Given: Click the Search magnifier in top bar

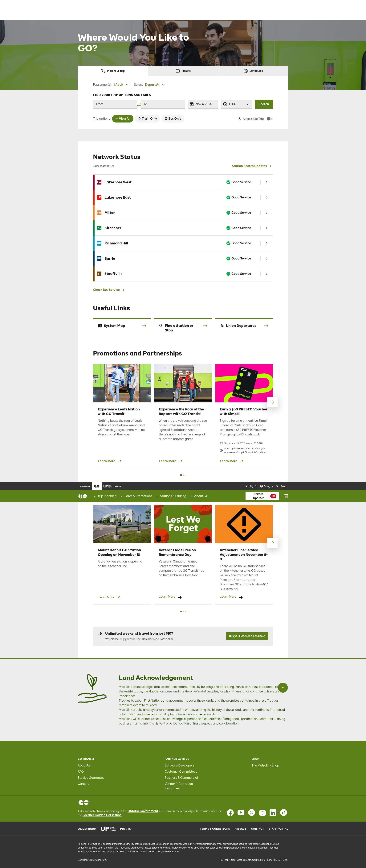Looking at the screenshot, I should tap(277, 486).
